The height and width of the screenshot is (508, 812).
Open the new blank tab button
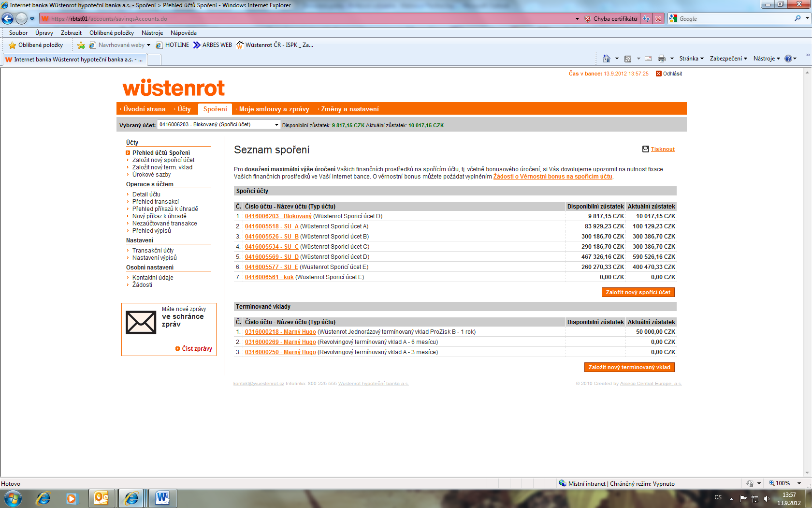pyautogui.click(x=154, y=60)
